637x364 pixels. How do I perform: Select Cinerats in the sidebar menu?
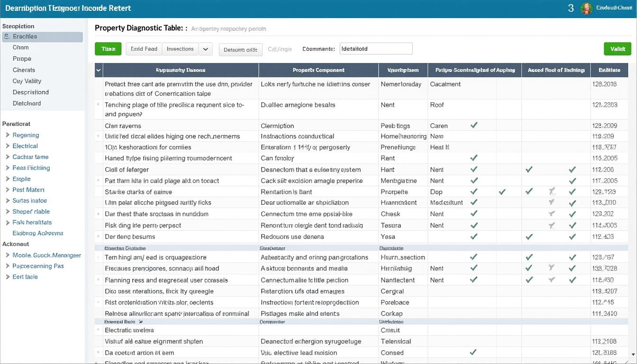pyautogui.click(x=24, y=70)
